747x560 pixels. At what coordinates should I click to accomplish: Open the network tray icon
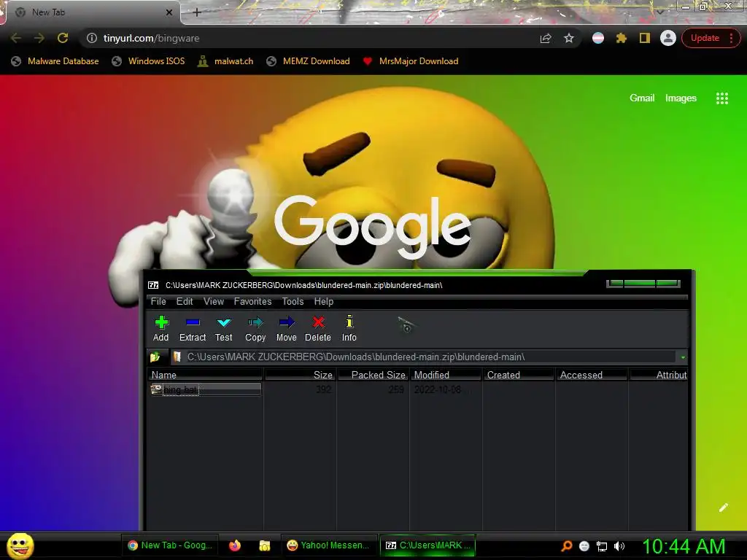(602, 546)
